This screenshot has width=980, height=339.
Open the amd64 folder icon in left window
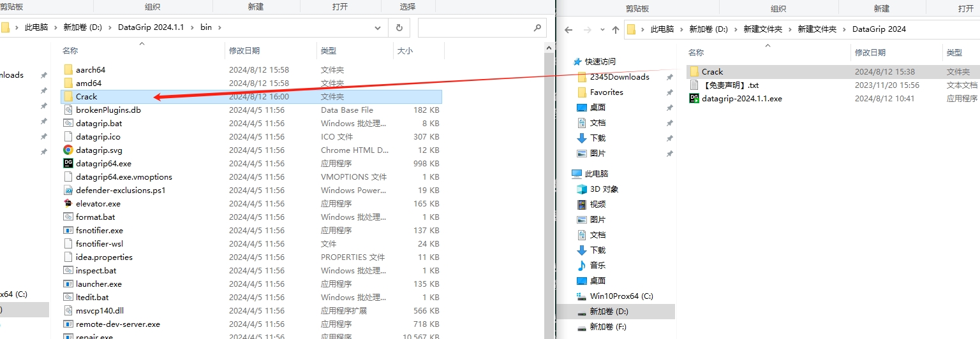click(68, 83)
